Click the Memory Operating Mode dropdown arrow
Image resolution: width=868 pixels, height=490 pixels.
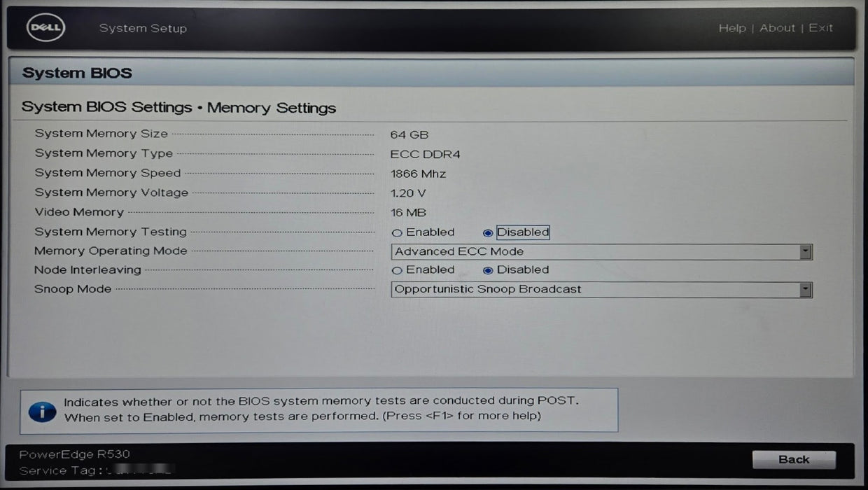[806, 252]
